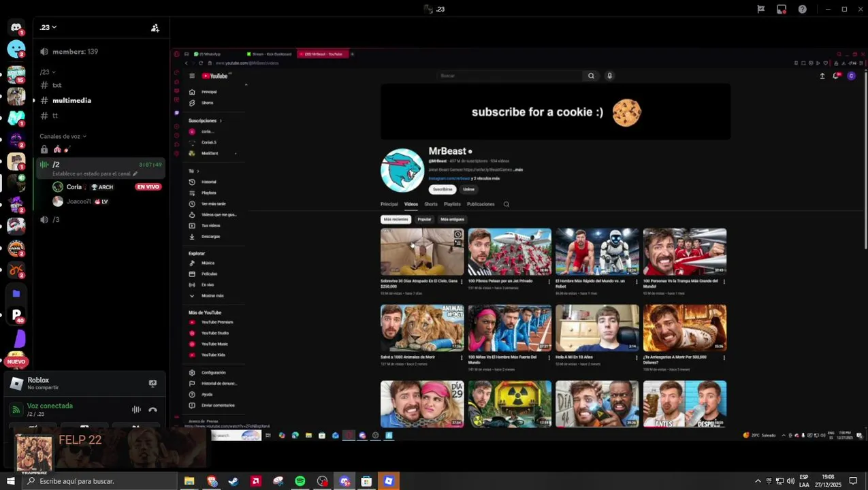Select the Más recientes filter chip
This screenshot has width=868, height=490.
click(x=396, y=219)
